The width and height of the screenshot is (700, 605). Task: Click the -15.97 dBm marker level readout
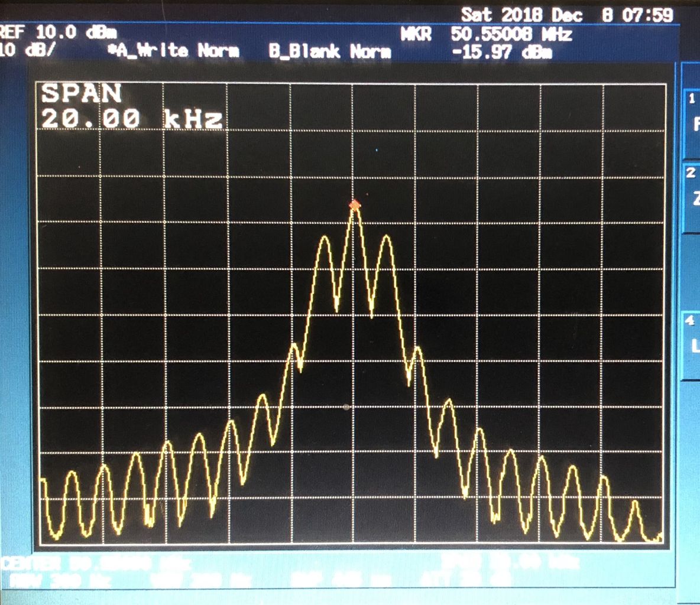coord(502,53)
